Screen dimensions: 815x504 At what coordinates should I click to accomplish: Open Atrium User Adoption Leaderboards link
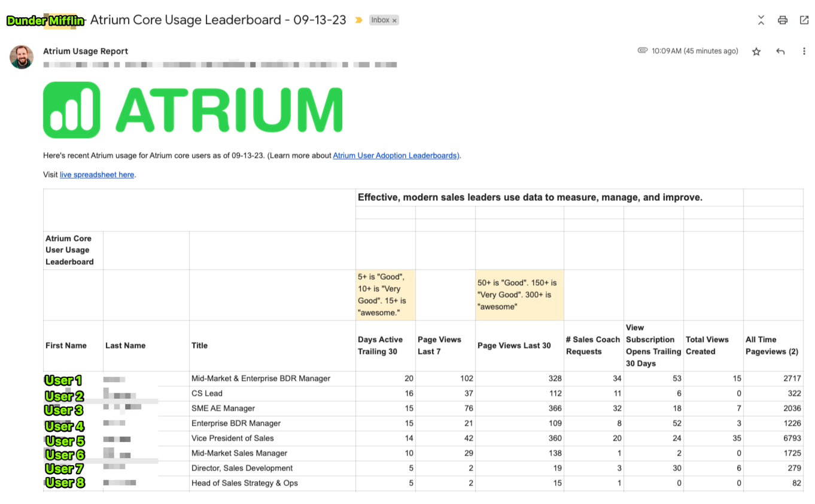(x=396, y=155)
